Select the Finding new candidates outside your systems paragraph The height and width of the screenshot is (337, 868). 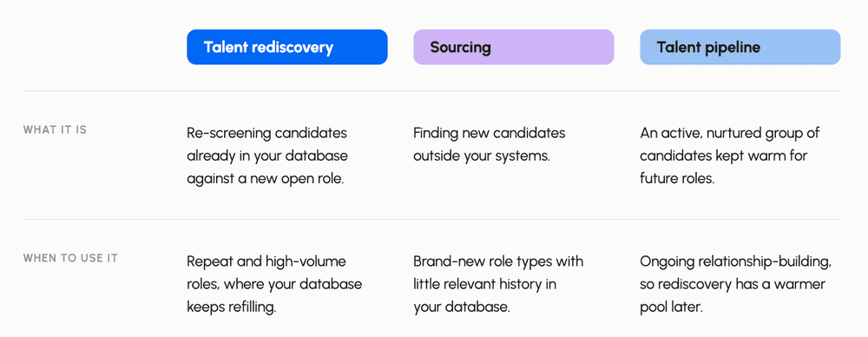pos(490,144)
